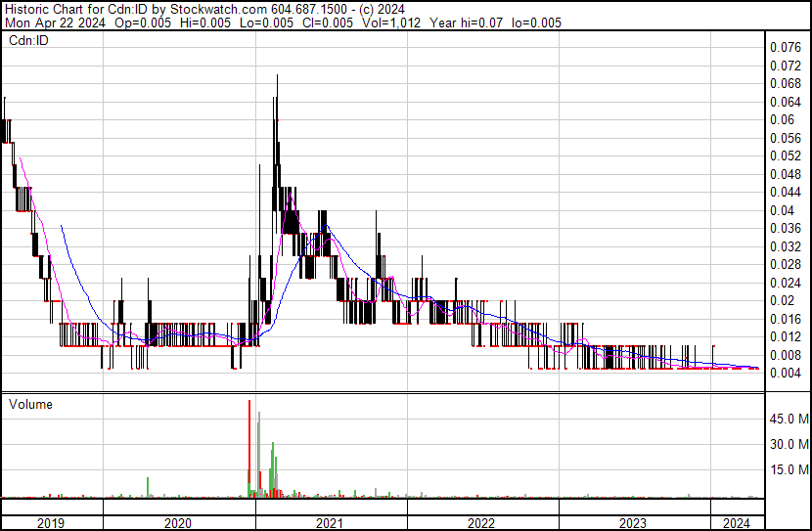Image resolution: width=812 pixels, height=531 pixels.
Task: Select the 2021 year label on time axis
Action: click(x=330, y=523)
